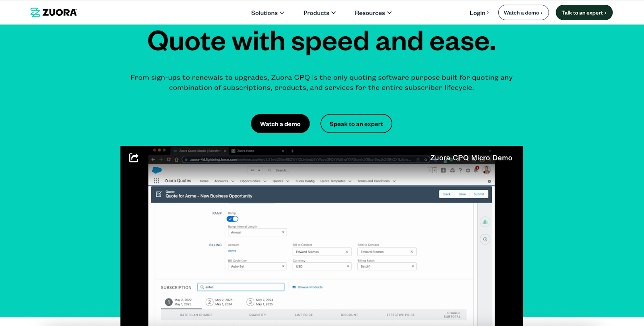This screenshot has height=326, width=644.
Task: Click the Salesforce favorites star icon
Action: tap(429, 170)
